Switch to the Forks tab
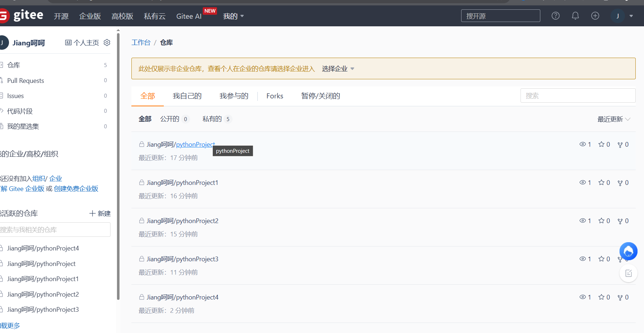This screenshot has width=644, height=333. click(x=275, y=96)
